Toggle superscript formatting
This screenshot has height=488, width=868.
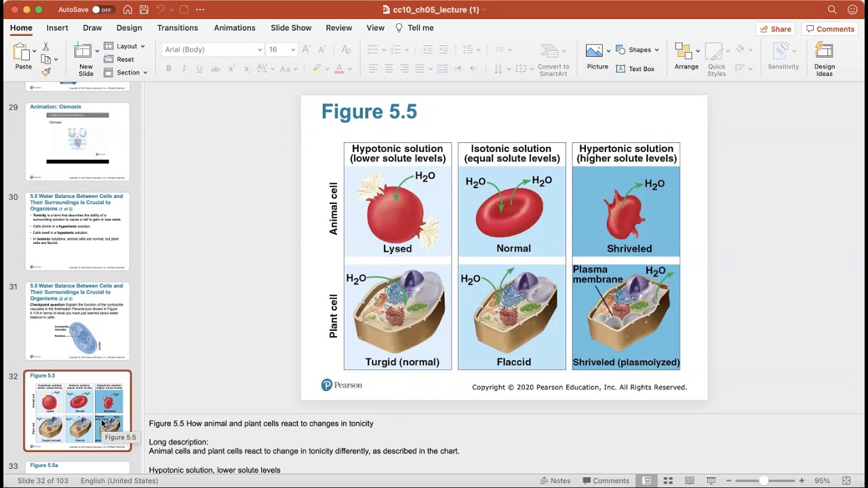231,68
